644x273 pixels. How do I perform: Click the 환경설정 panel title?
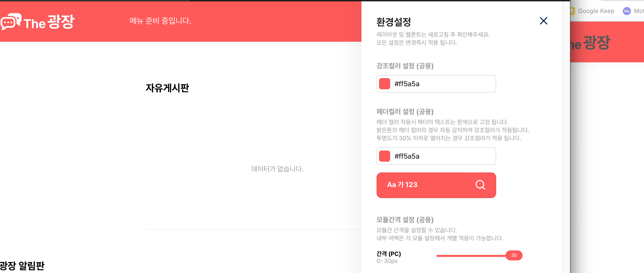[393, 22]
